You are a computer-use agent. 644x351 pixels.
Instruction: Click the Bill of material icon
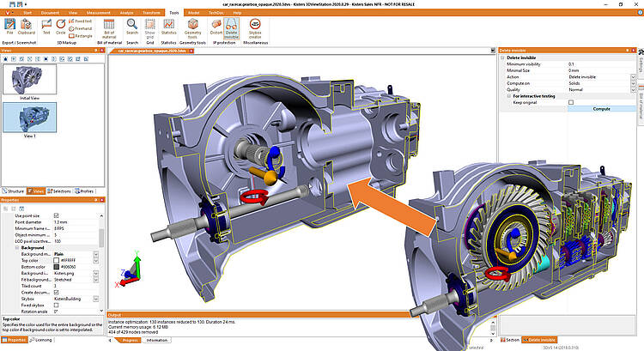click(107, 31)
